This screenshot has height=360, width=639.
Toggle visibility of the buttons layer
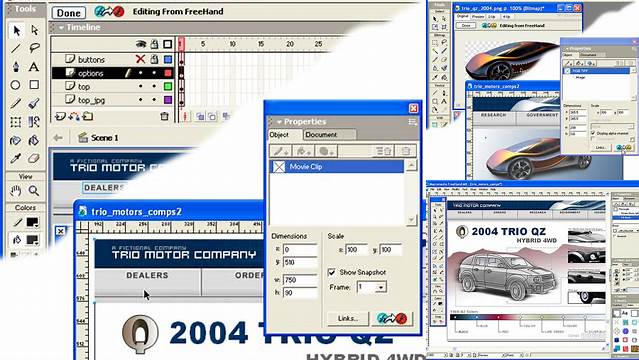tap(140, 59)
